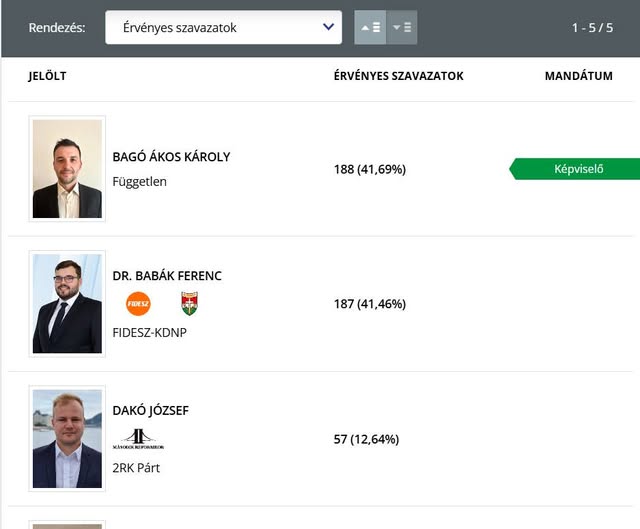The height and width of the screenshot is (529, 640).
Task: Click the FIDESZ-KDNP party label
Action: 149,333
